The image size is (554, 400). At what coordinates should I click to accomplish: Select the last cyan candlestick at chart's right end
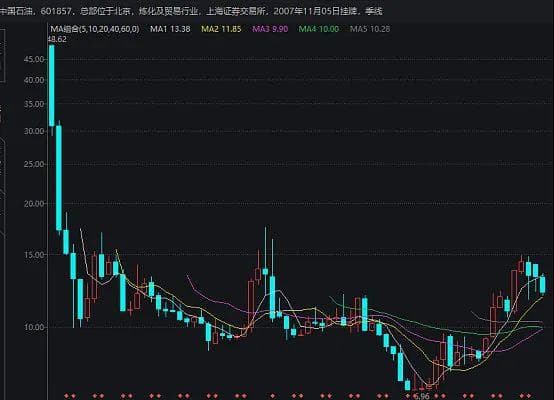click(x=542, y=285)
